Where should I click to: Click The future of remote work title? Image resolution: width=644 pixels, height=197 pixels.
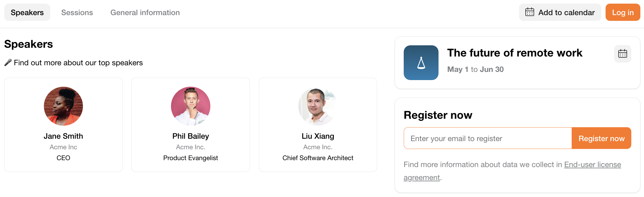(515, 53)
